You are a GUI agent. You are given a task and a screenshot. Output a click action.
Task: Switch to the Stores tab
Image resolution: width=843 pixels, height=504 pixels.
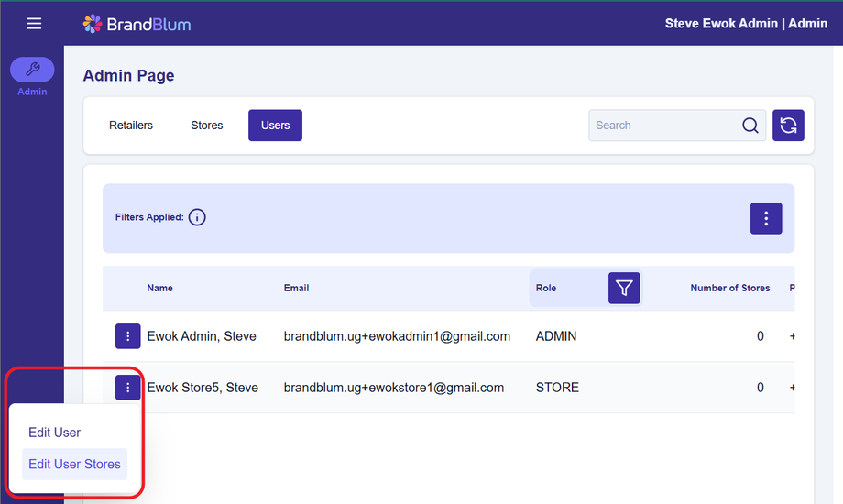click(x=207, y=126)
